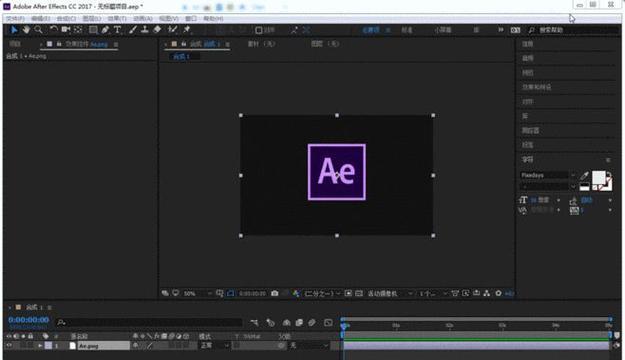625x360 pixels.
Task: Click the search help field
Action: (x=574, y=30)
